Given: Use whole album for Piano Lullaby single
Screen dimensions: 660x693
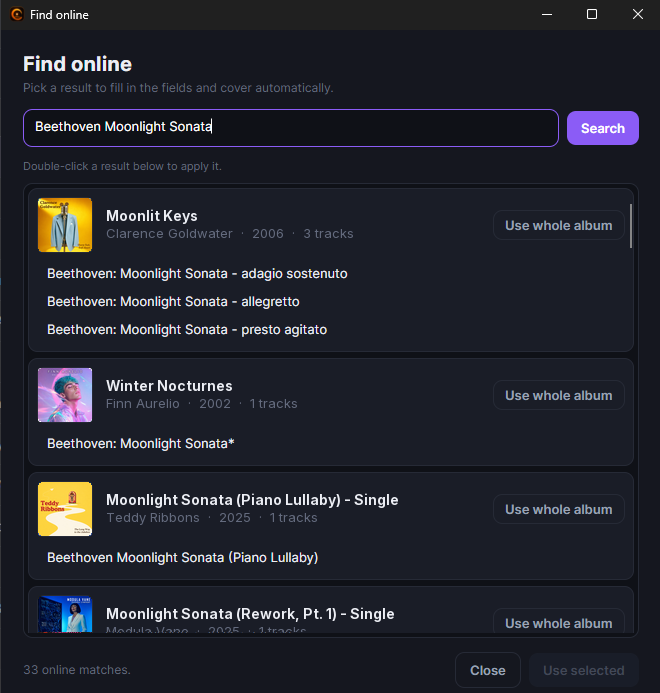Looking at the screenshot, I should (559, 509).
